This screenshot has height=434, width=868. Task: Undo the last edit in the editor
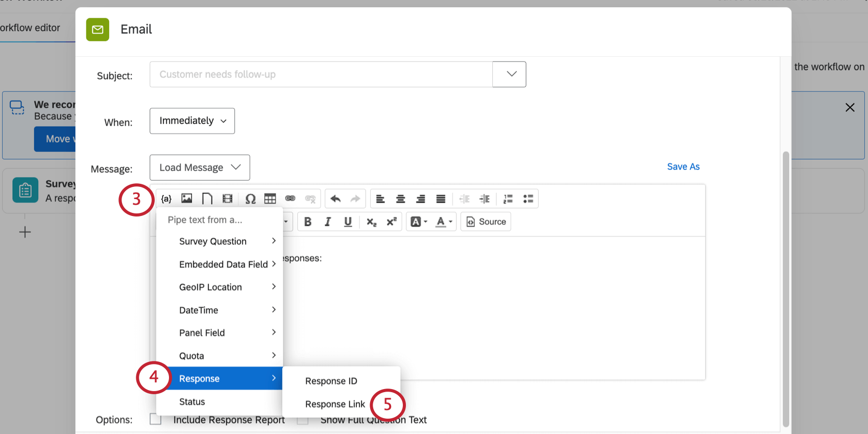pos(335,199)
